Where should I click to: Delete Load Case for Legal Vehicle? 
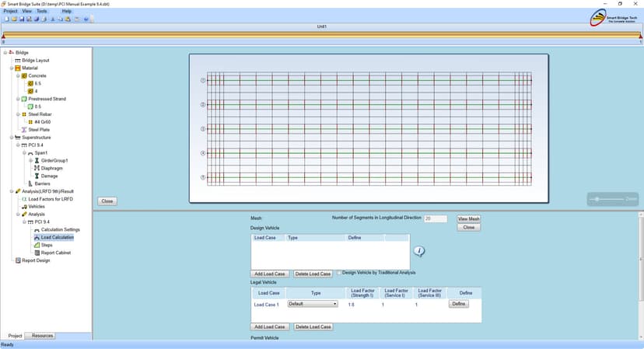pyautogui.click(x=313, y=326)
